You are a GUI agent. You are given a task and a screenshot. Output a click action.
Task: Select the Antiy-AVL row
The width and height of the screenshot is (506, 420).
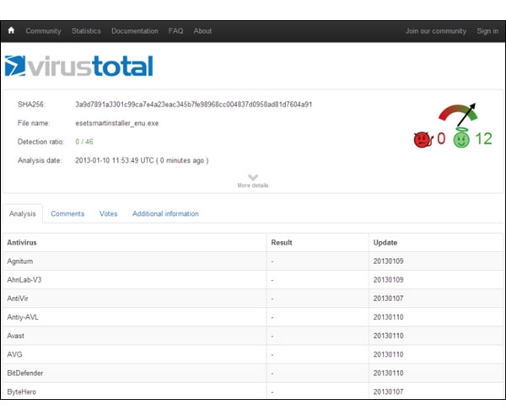click(x=253, y=317)
